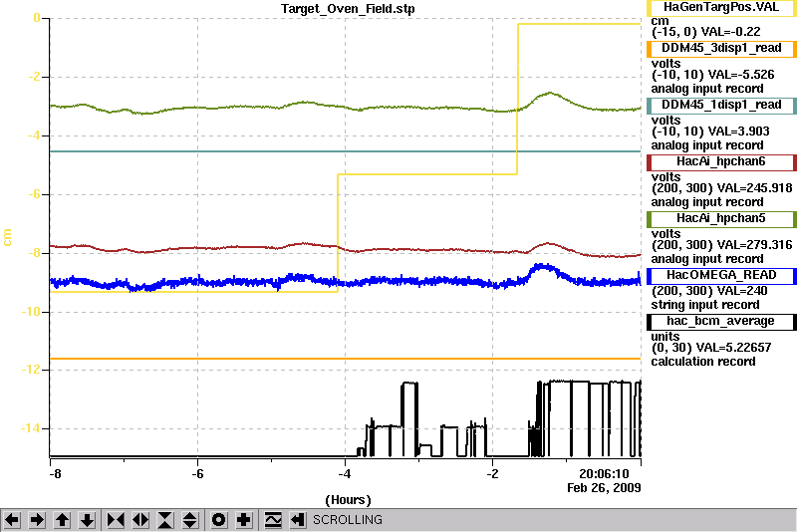Pan the graph up with the up arrow
Screen dimensions: 797x532
(62, 520)
